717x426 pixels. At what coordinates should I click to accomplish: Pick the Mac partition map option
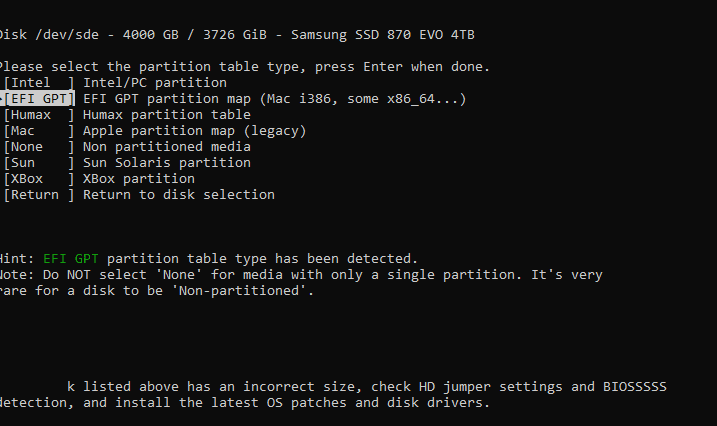(38, 131)
